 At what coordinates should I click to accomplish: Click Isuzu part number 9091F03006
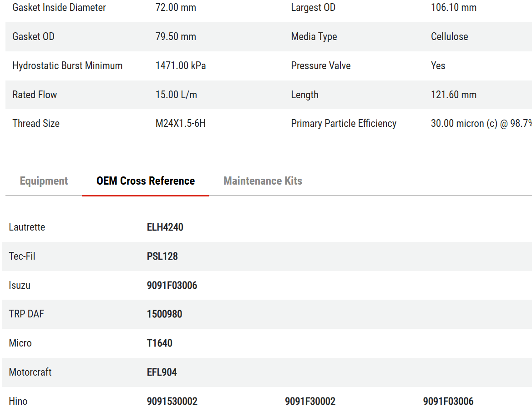[172, 286]
